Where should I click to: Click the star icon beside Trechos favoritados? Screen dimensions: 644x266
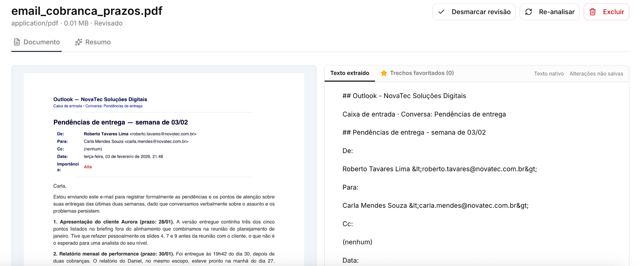384,73
